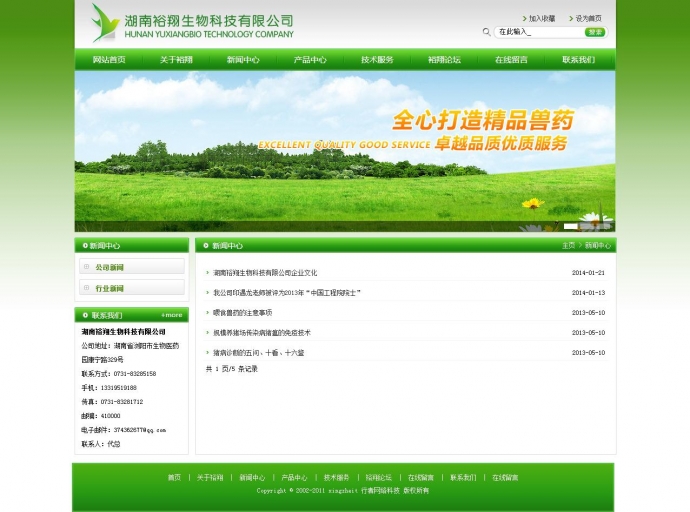Click footer link 裕翔论坛
The height and width of the screenshot is (512, 690).
378,477
